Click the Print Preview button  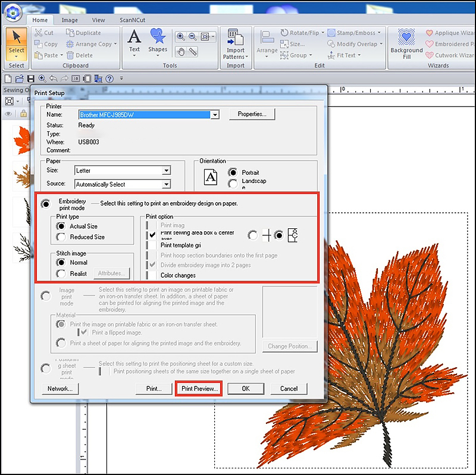click(199, 388)
